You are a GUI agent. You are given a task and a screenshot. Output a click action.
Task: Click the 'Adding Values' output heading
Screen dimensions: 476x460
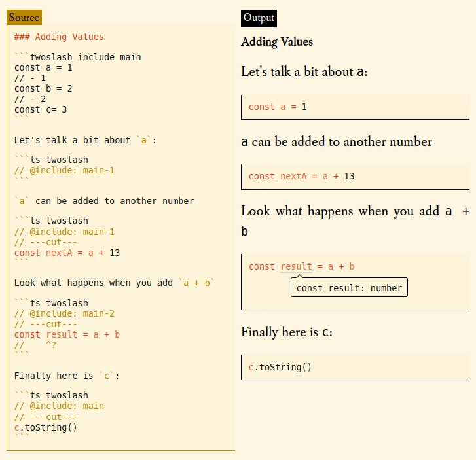(x=277, y=42)
